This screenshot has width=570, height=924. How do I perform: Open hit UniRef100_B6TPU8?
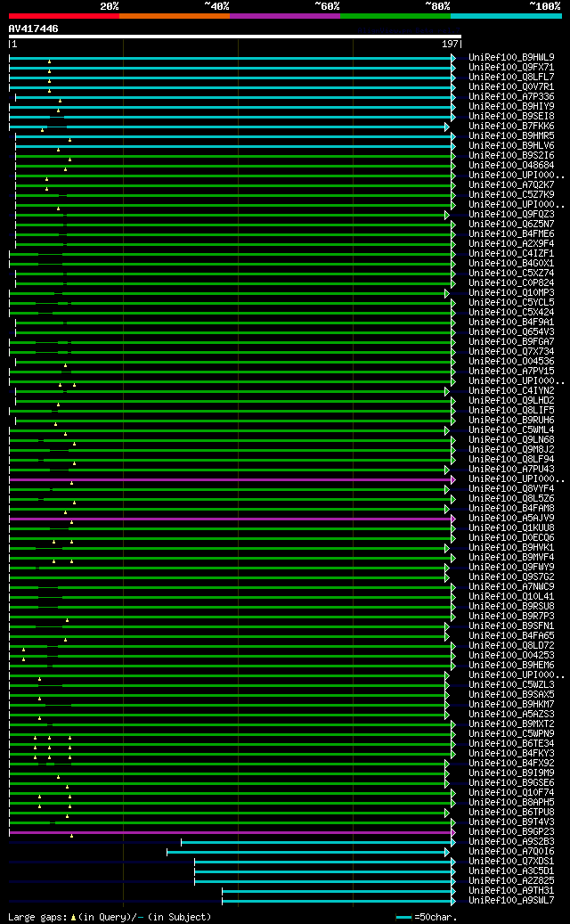pyautogui.click(x=511, y=812)
